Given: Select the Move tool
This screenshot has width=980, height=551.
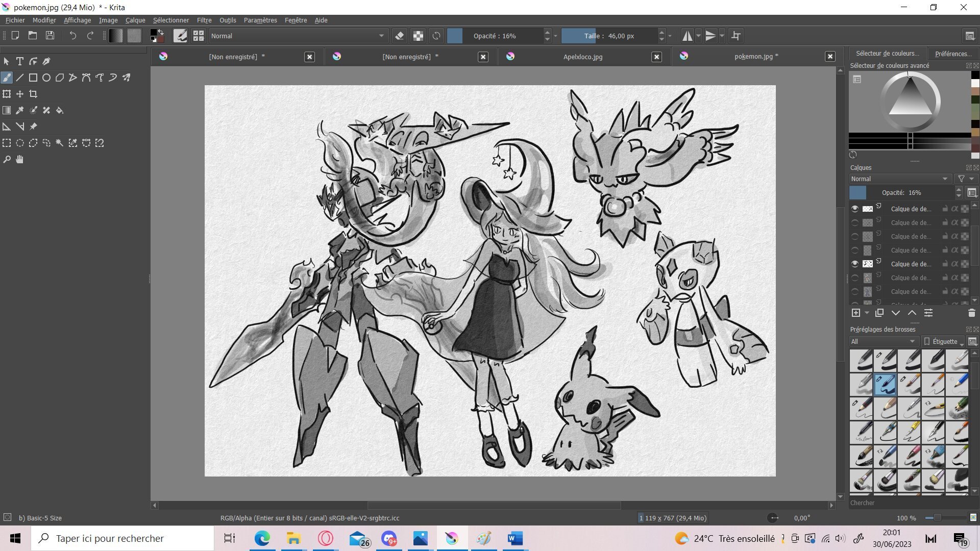Looking at the screenshot, I should (20, 94).
